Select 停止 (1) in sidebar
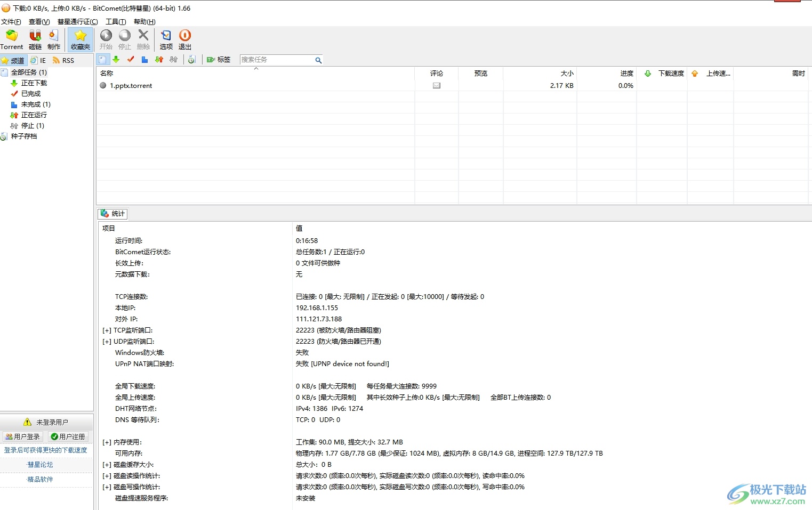Viewport: 812px width, 510px height. [x=32, y=126]
